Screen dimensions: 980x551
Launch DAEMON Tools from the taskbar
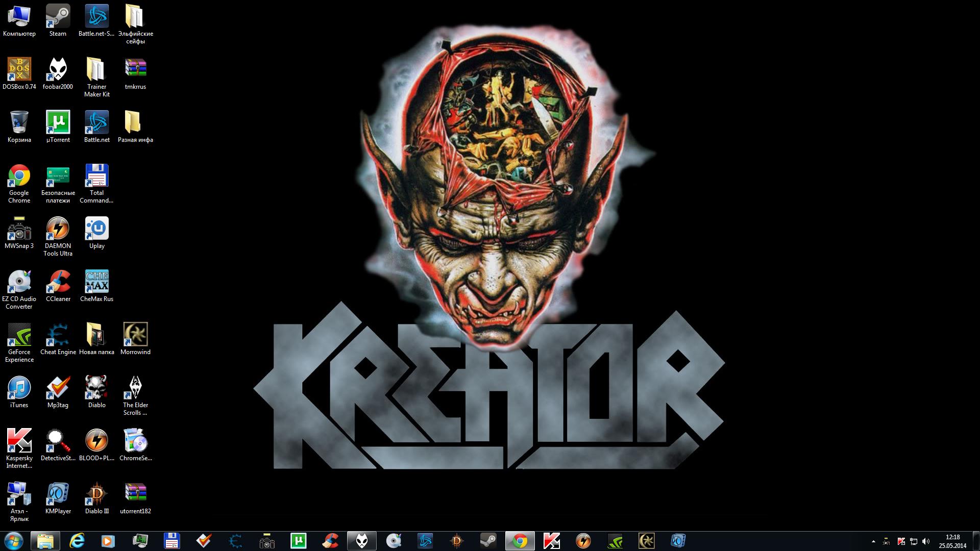pyautogui.click(x=583, y=541)
